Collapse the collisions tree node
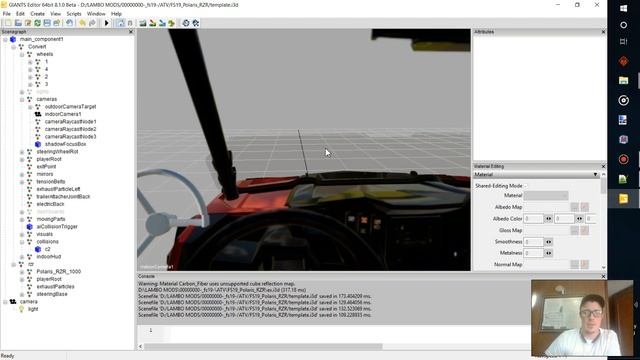This screenshot has height=360, width=640. pyautogui.click(x=22, y=242)
